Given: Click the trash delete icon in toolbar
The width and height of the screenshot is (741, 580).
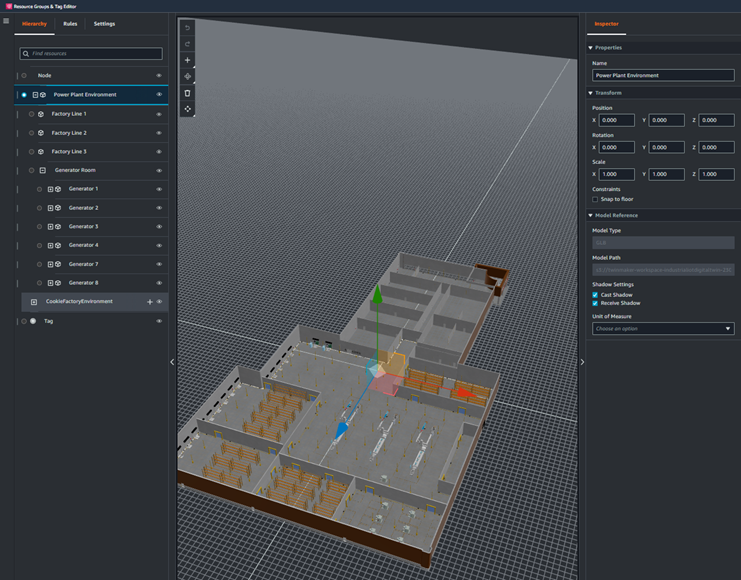Looking at the screenshot, I should pos(187,93).
